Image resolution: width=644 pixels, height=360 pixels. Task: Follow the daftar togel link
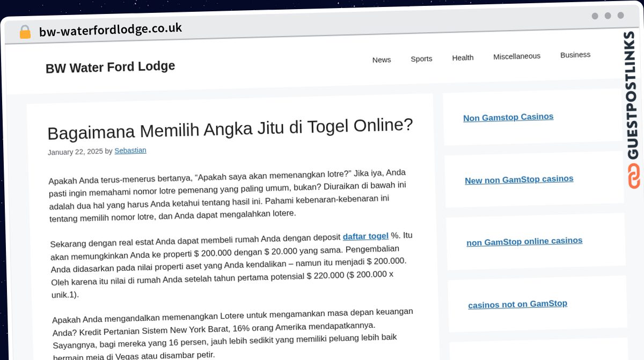click(365, 236)
